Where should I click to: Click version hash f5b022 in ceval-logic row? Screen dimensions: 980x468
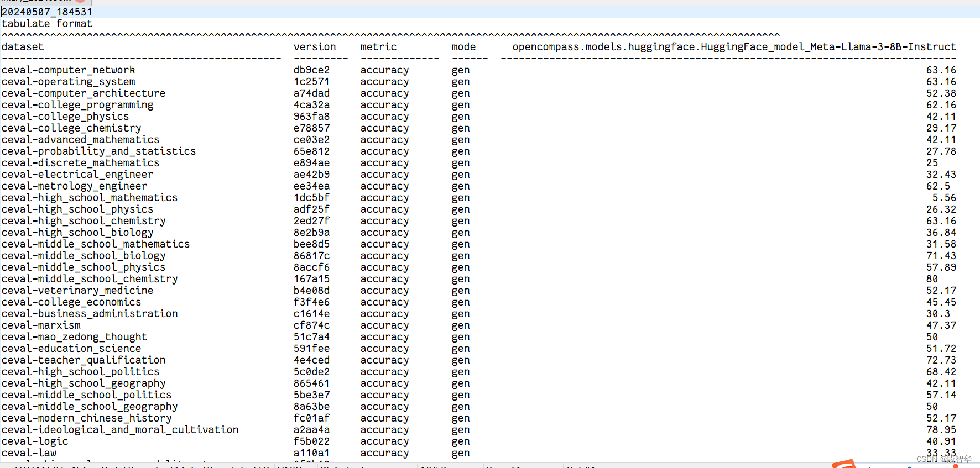pos(311,441)
